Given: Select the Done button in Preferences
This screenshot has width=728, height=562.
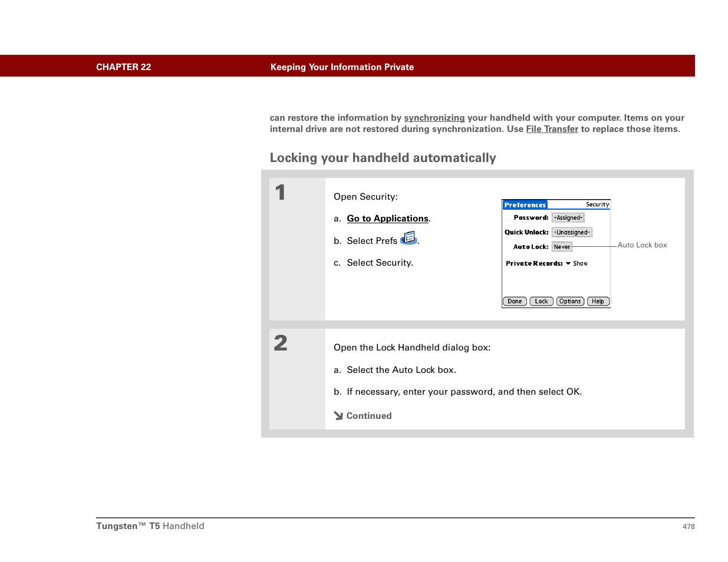Looking at the screenshot, I should (515, 302).
